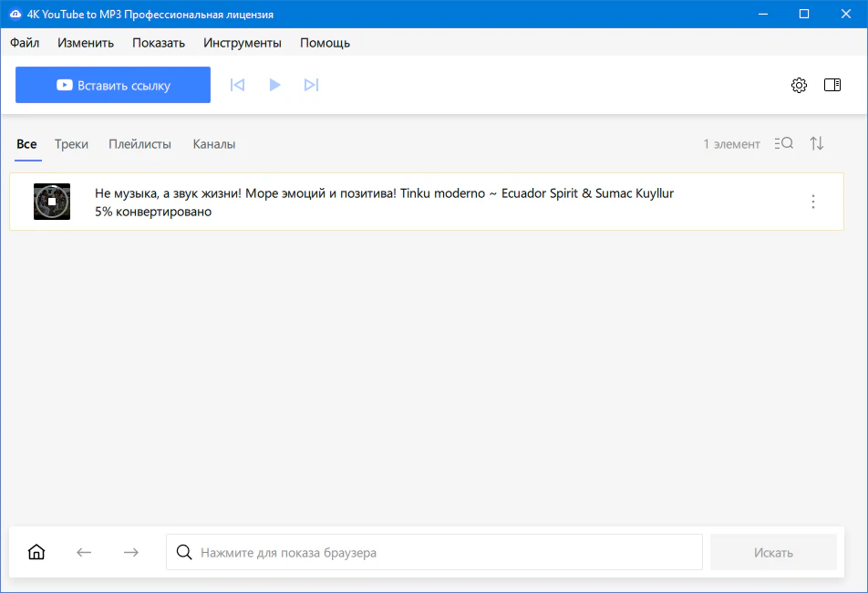
Task: Click the '1 элемент' counter
Action: click(x=732, y=144)
